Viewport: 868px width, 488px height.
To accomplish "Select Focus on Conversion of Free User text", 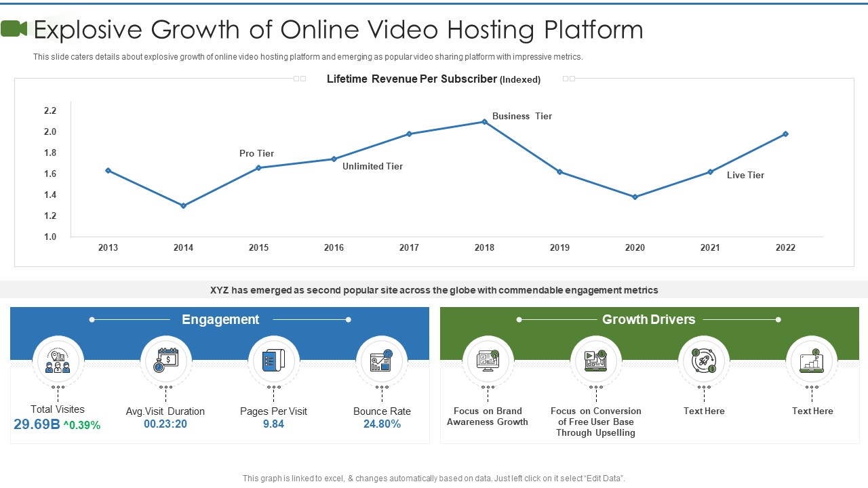I will click(x=596, y=422).
